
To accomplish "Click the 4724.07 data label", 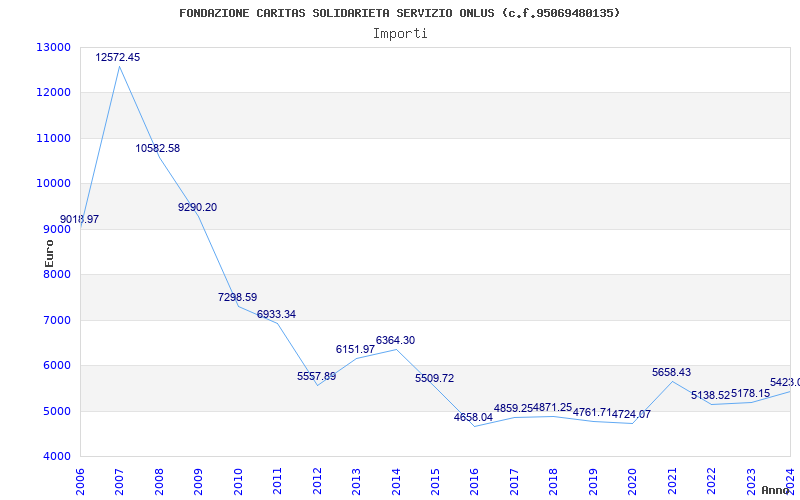I will tap(632, 414).
